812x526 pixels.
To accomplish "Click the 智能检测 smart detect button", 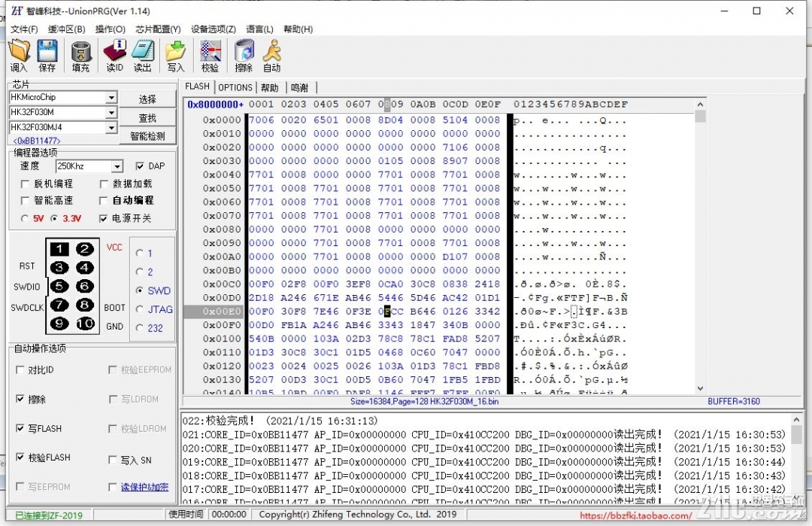I will point(147,135).
